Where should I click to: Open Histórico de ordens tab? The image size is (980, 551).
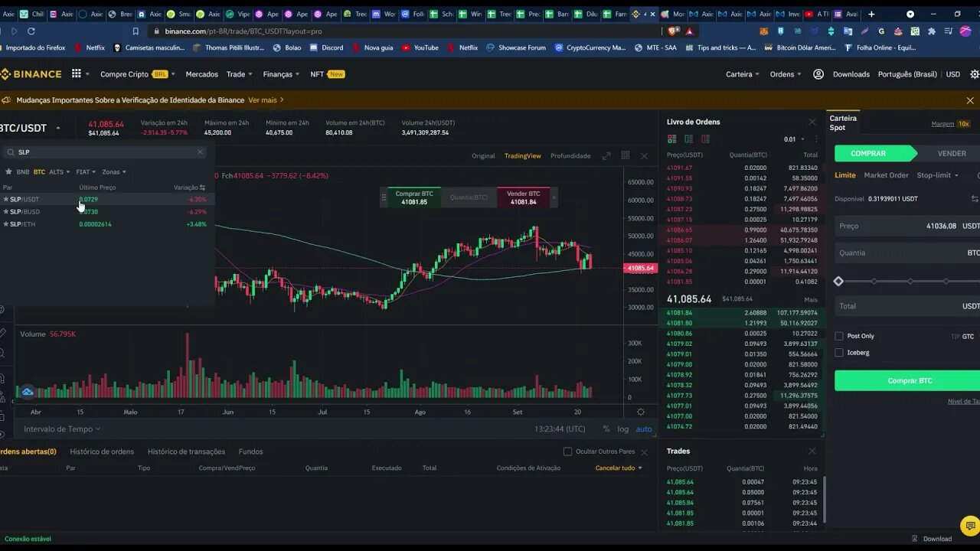coord(102,452)
